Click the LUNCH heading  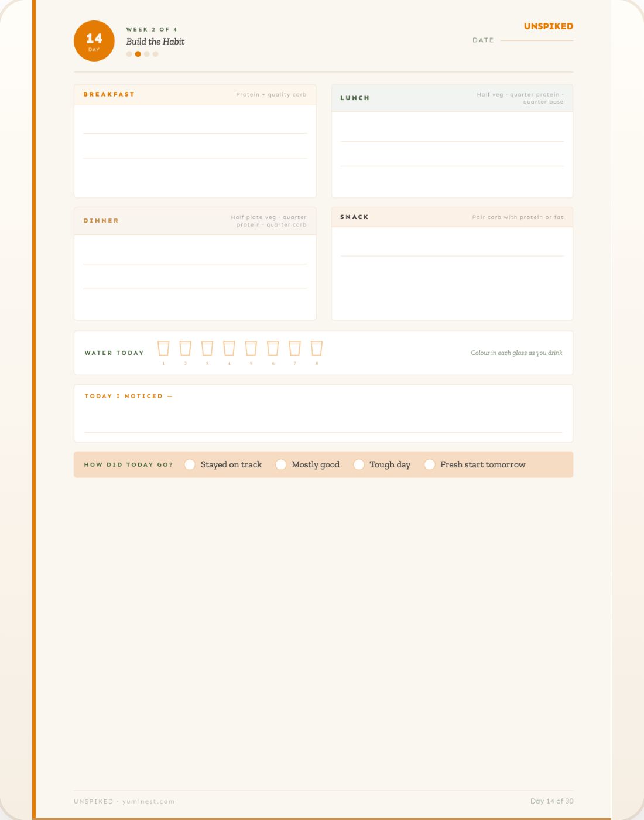[355, 98]
